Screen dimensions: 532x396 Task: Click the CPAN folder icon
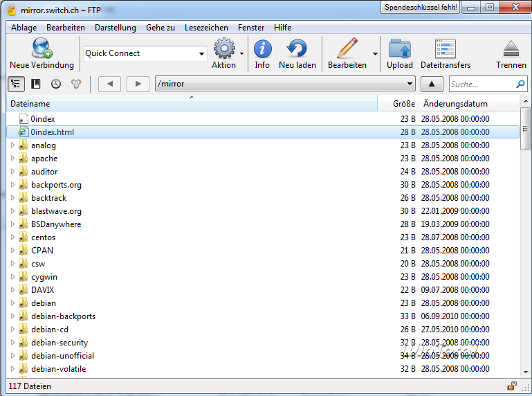(23, 251)
